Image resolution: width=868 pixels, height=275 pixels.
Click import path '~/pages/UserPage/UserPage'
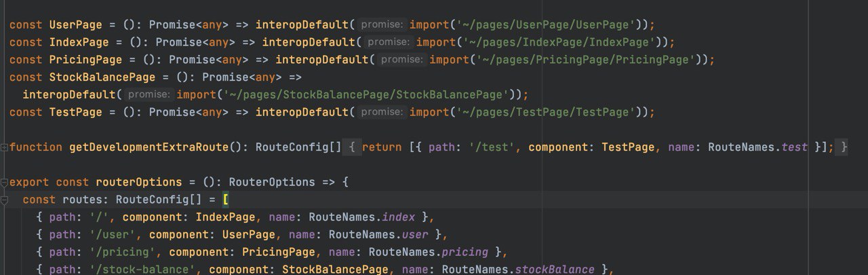[x=545, y=24]
